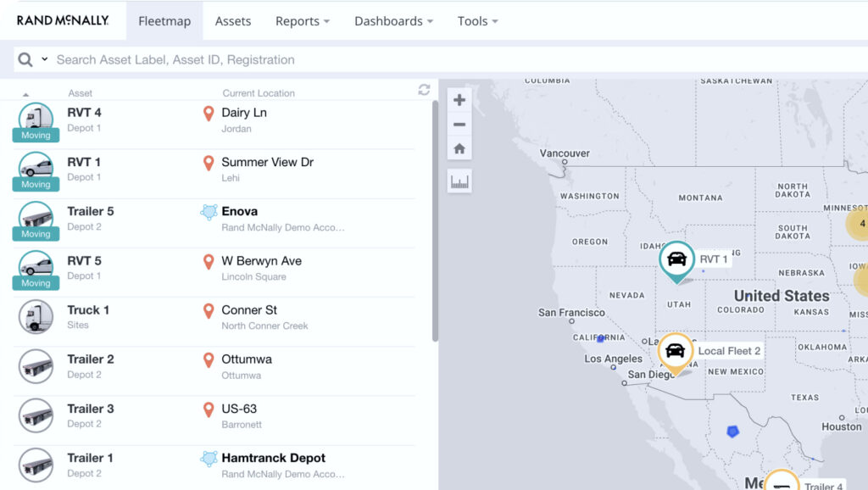Click the asset search input field
The height and width of the screenshot is (490, 868).
pos(339,60)
